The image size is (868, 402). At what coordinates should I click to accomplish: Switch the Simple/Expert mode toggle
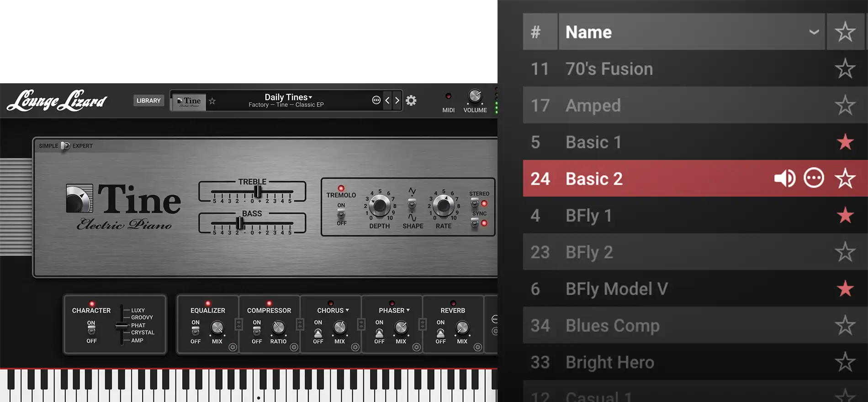coord(65,146)
